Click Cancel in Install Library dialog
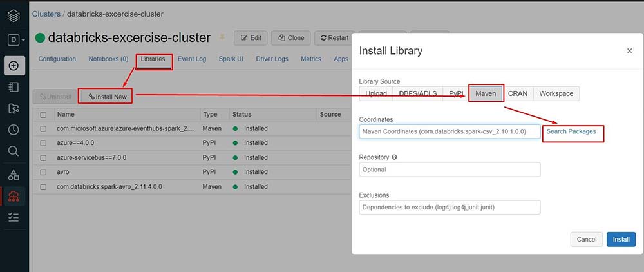 [587, 239]
